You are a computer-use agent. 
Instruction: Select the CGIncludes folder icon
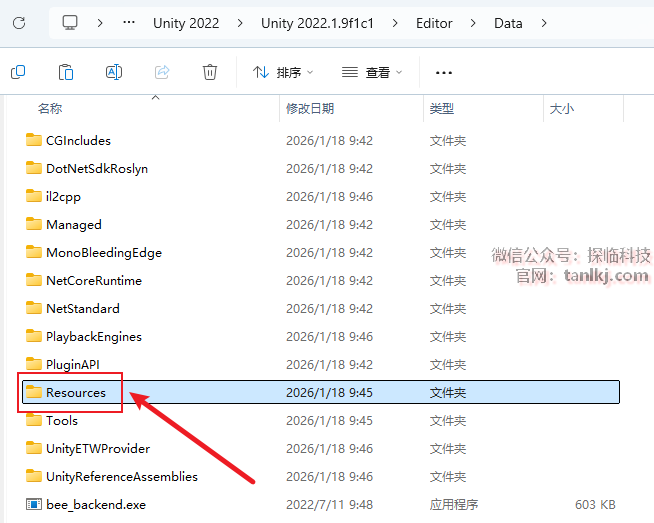click(x=33, y=140)
